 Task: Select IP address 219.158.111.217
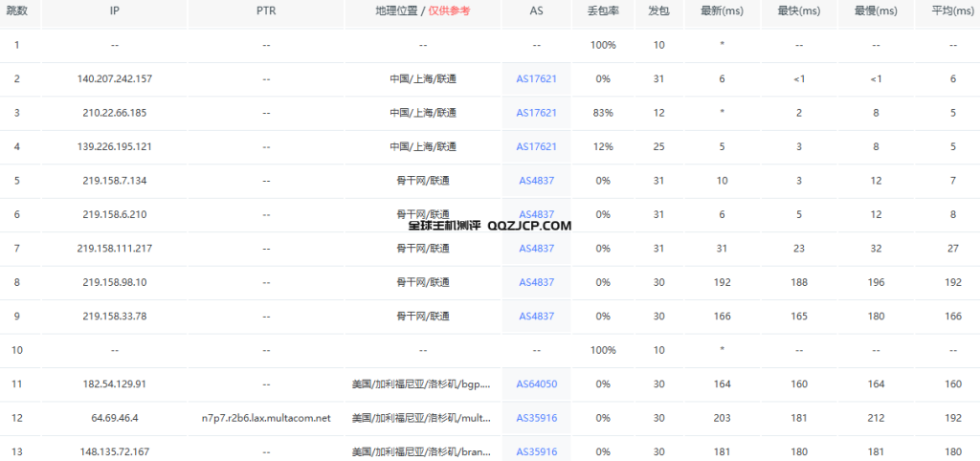[x=115, y=248]
